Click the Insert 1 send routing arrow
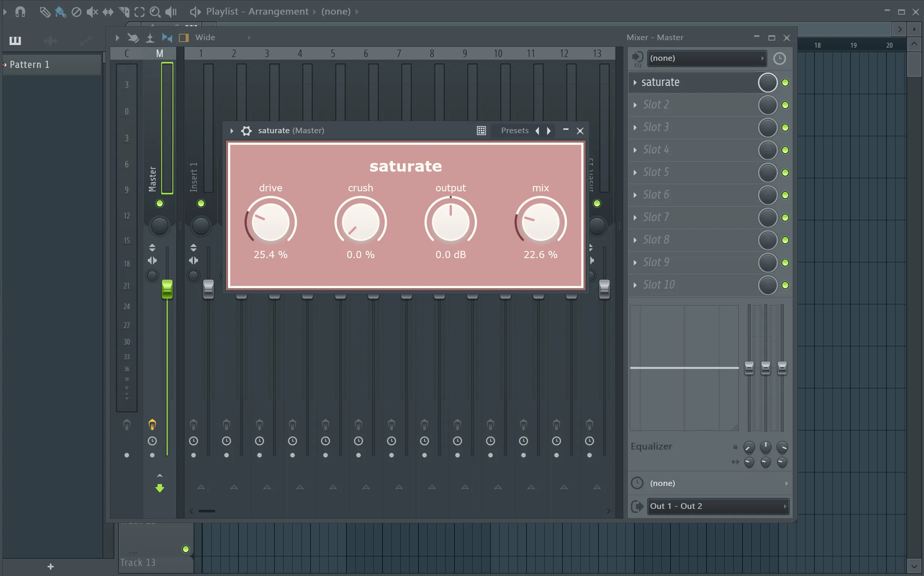924x576 pixels. tap(201, 487)
